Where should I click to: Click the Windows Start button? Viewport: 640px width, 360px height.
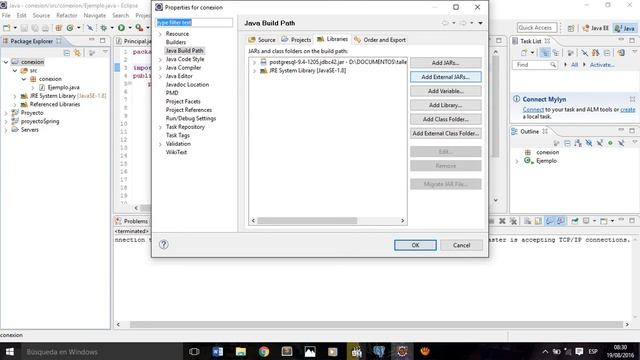tap(10, 351)
